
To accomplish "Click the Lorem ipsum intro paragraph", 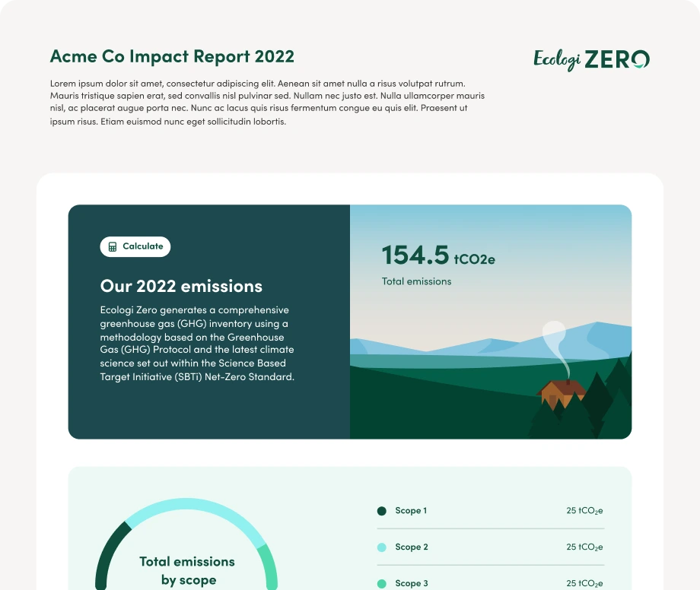I will pos(267,102).
